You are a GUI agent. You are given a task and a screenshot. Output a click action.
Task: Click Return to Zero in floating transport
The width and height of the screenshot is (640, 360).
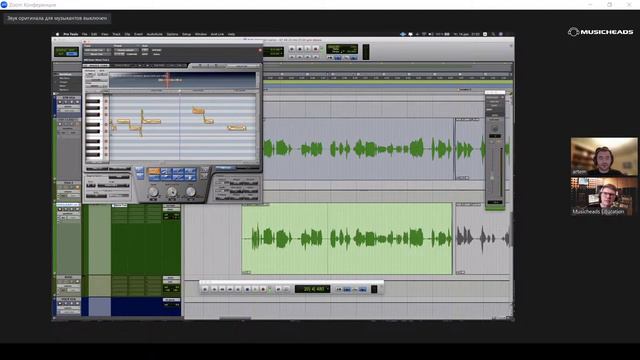[x=214, y=289]
